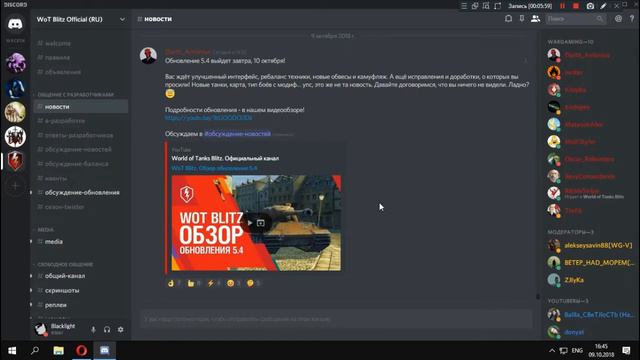Play the WoT Blitz обзор video

249,223
